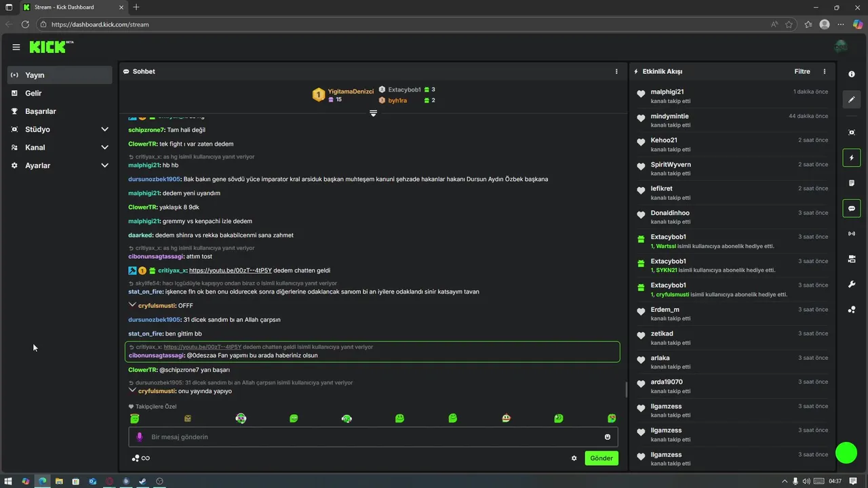Add page to favorites with the star icon
Screen dimensions: 868x488
point(789,24)
